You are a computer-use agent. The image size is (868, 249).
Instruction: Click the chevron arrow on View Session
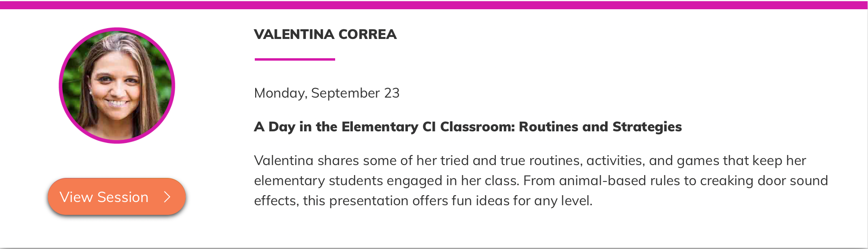[168, 197]
